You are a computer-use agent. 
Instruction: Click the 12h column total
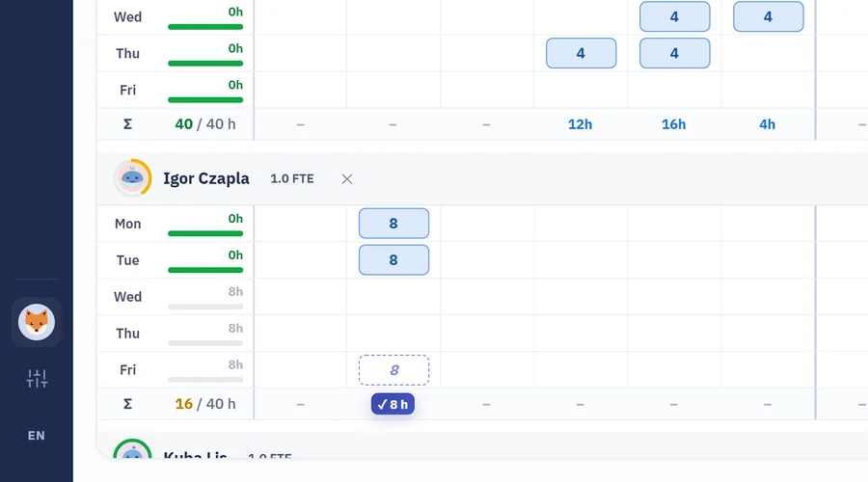click(581, 124)
